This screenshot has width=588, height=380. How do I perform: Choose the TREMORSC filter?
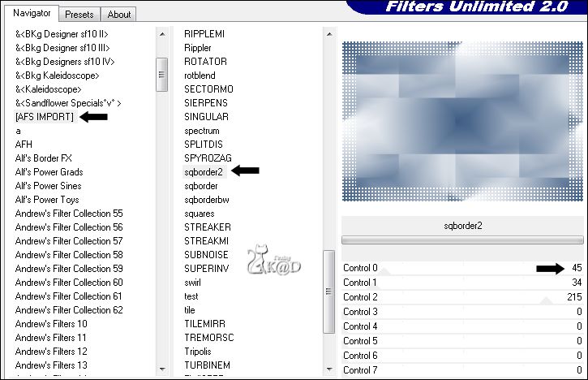[x=209, y=338]
